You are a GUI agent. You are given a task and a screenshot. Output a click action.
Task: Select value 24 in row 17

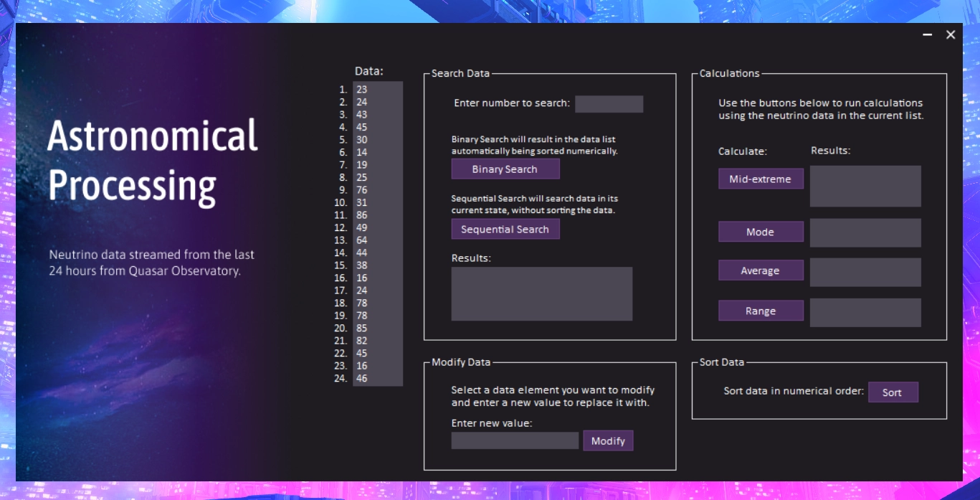378,291
